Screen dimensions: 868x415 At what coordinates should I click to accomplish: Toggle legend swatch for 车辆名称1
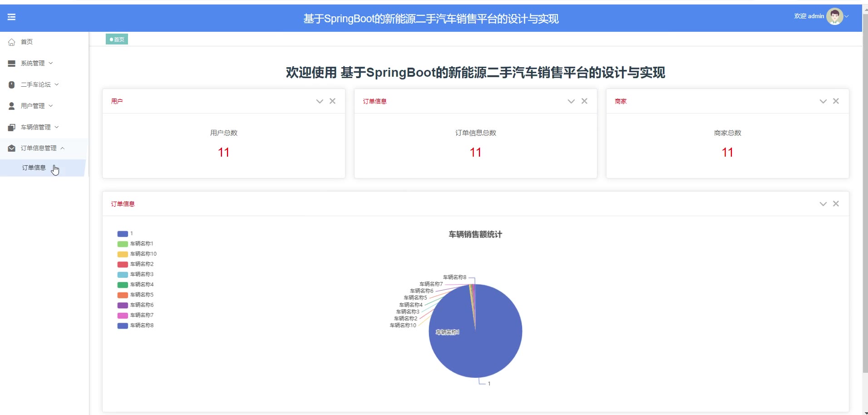pyautogui.click(x=123, y=244)
